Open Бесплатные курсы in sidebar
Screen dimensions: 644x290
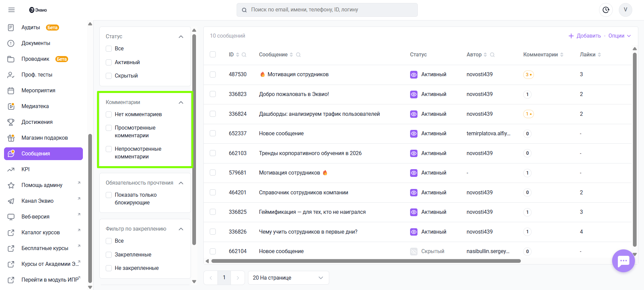(x=43, y=248)
